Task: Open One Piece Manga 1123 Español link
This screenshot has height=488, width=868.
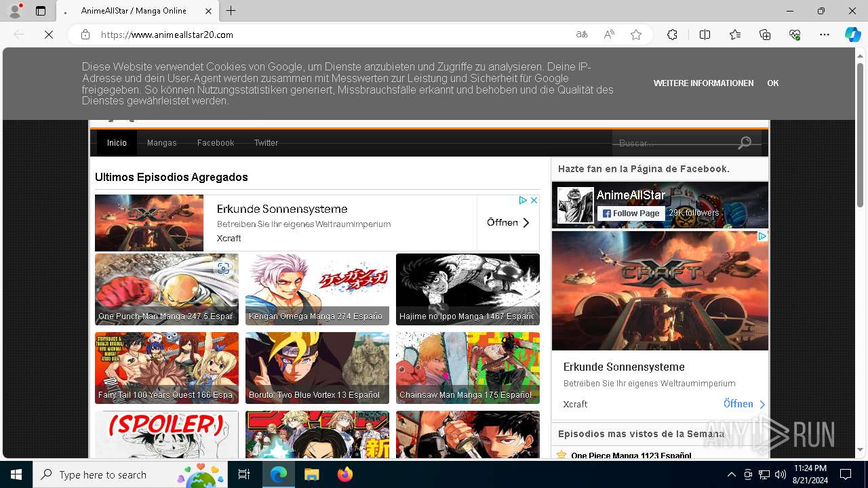Action: (x=631, y=455)
